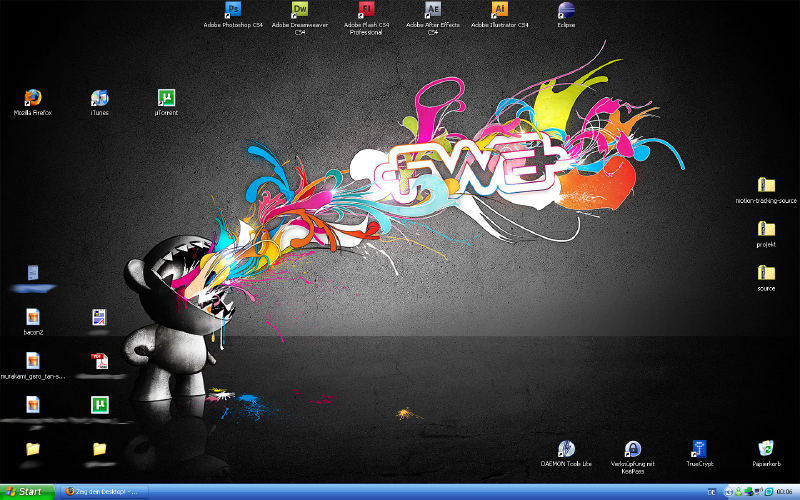Click the Windows Start button
800x500 pixels.
point(27,492)
